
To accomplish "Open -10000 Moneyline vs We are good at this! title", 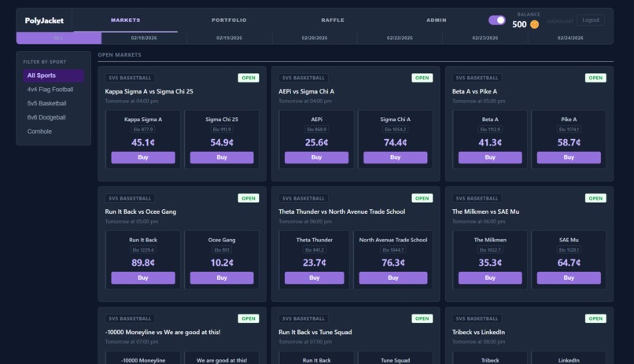I will 163,332.
